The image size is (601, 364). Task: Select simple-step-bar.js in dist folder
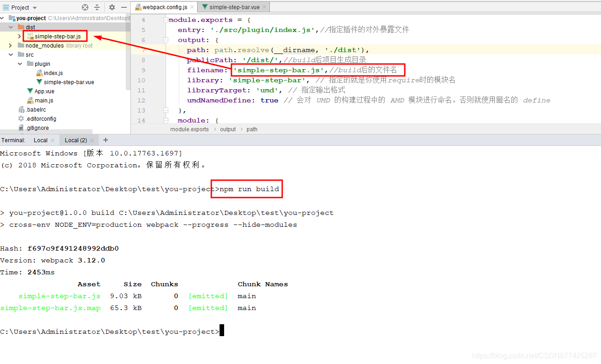tap(58, 37)
